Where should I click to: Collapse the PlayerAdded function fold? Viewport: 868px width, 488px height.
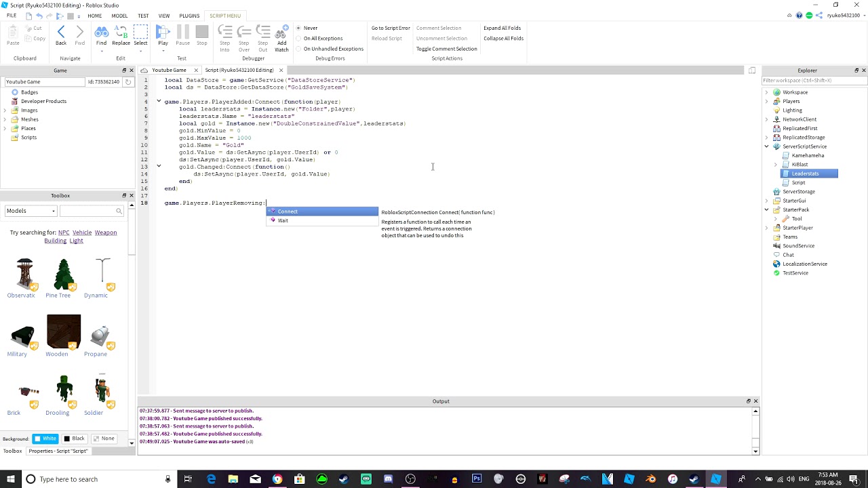point(159,102)
